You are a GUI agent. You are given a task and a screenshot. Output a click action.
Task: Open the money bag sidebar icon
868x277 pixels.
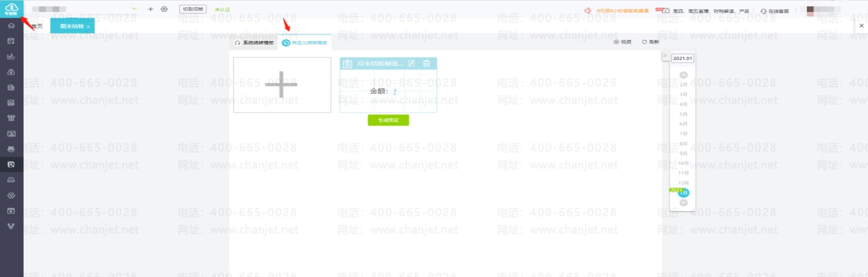click(11, 72)
